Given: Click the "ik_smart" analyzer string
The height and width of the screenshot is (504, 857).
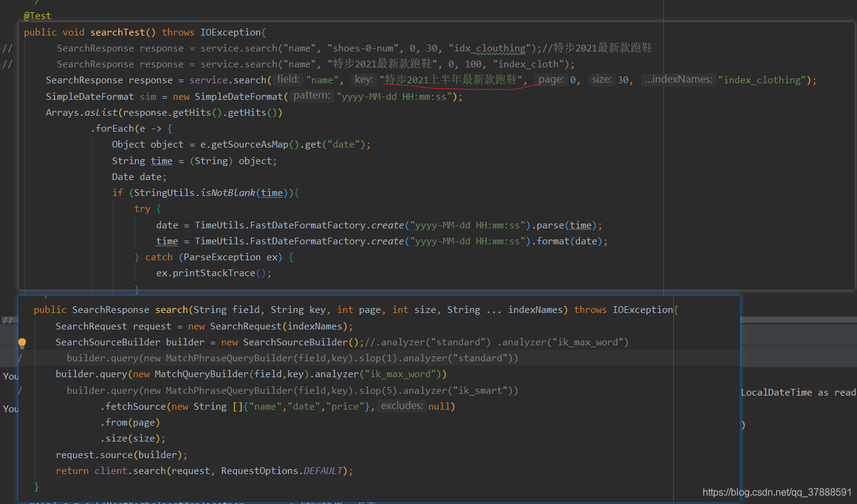Looking at the screenshot, I should pyautogui.click(x=480, y=391).
